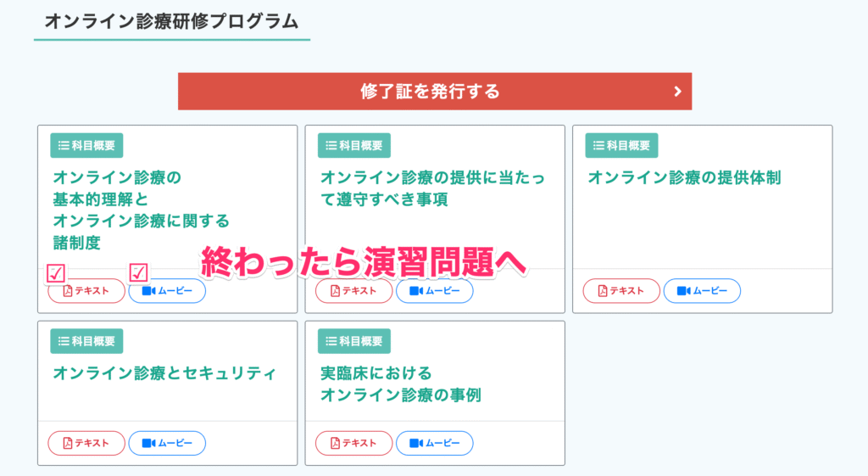868x476 pixels.
Task: Click the オンライン診療とセキュリティ course title
Action: point(164,373)
